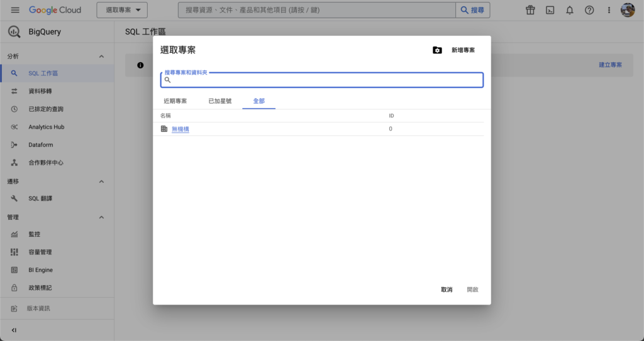Click the 監控 chart icon
644x341 pixels.
pyautogui.click(x=14, y=234)
